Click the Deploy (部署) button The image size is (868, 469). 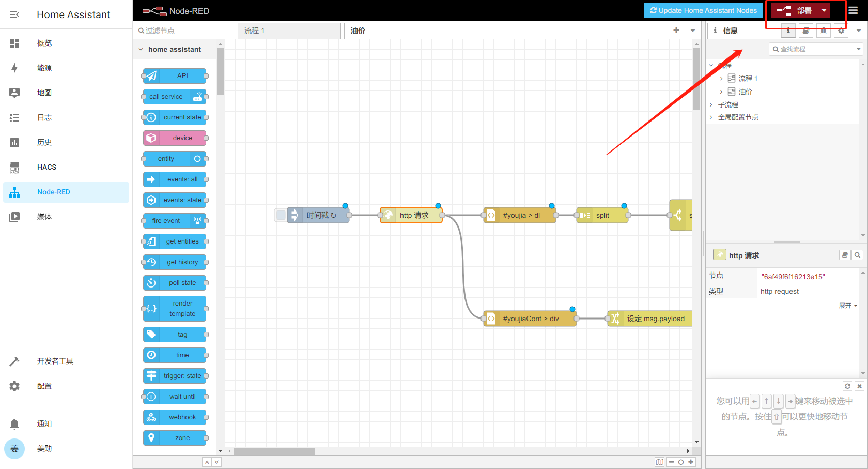795,10
